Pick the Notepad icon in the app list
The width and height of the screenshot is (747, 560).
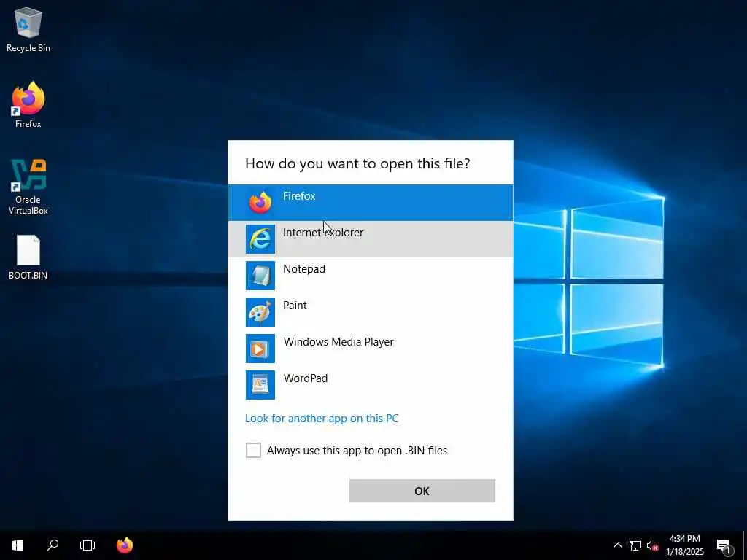tap(260, 275)
